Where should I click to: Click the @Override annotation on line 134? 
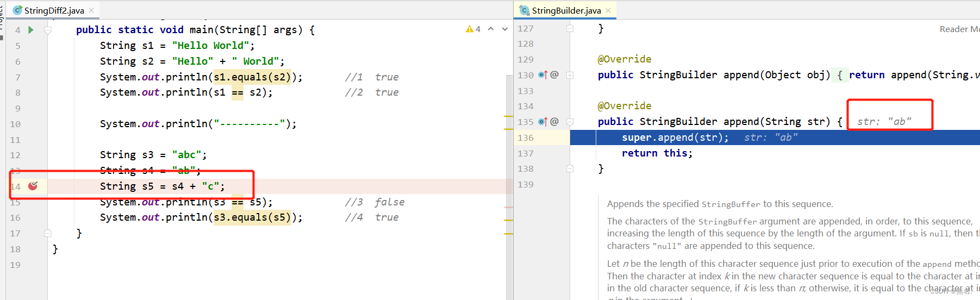625,106
